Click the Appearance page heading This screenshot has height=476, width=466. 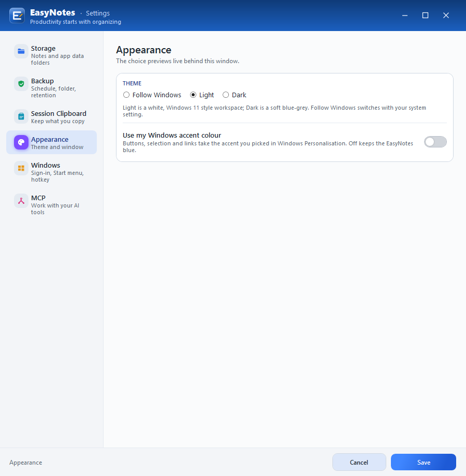click(144, 50)
